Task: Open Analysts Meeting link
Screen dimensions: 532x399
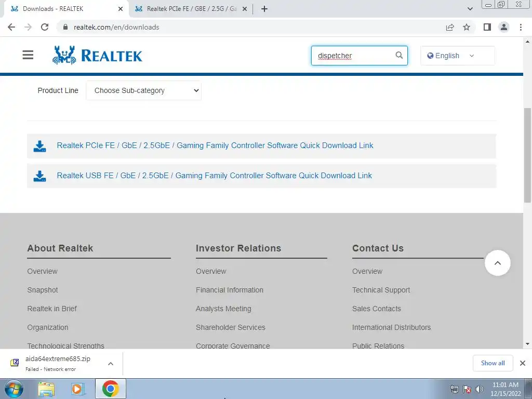Action: point(223,309)
